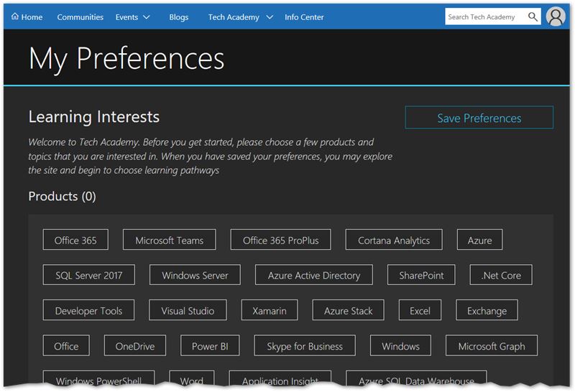The width and height of the screenshot is (575, 392).
Task: Select the .Net Core product
Action: pos(501,275)
